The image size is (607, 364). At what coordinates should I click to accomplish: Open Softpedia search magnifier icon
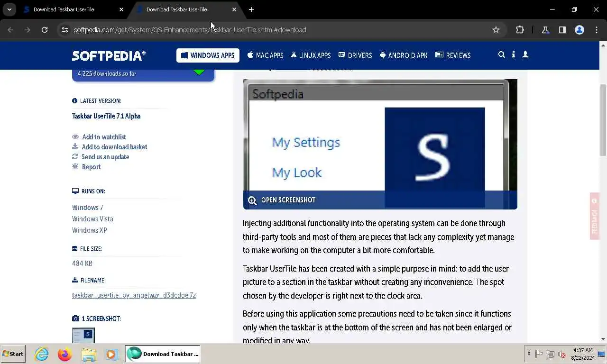coord(501,55)
